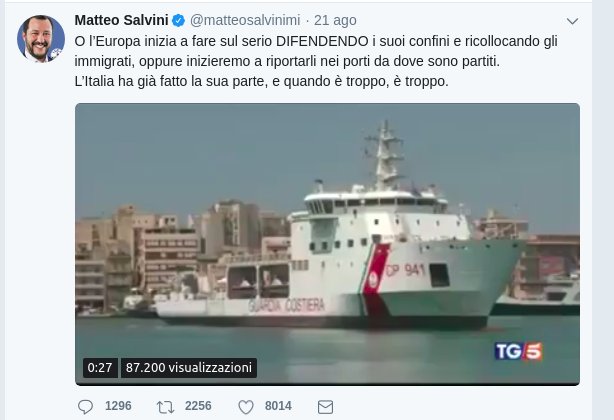Retweet using the retweet arrows icon
This screenshot has width=614, height=420.
pyautogui.click(x=165, y=407)
